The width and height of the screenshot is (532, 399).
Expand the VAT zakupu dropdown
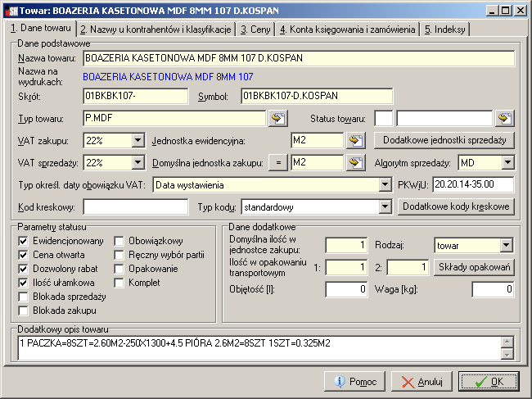pos(138,140)
